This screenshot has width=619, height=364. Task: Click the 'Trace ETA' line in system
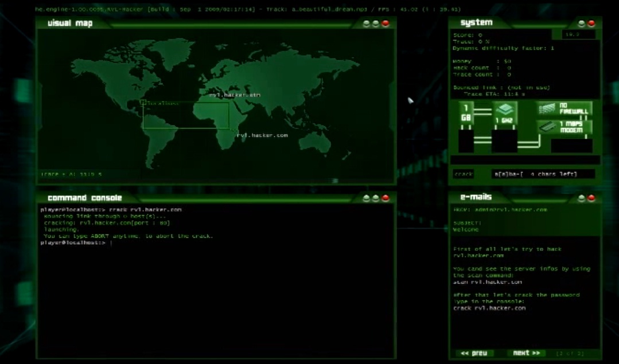(x=495, y=94)
